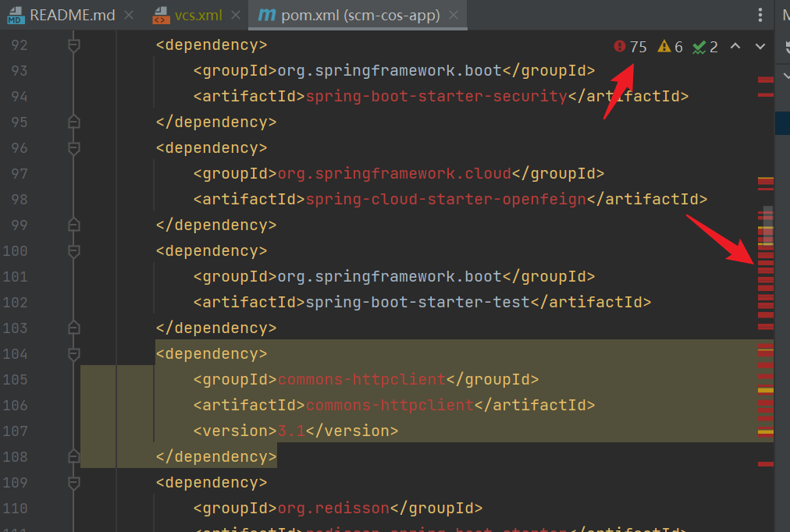Collapse fold end marker at line 95

(73, 122)
